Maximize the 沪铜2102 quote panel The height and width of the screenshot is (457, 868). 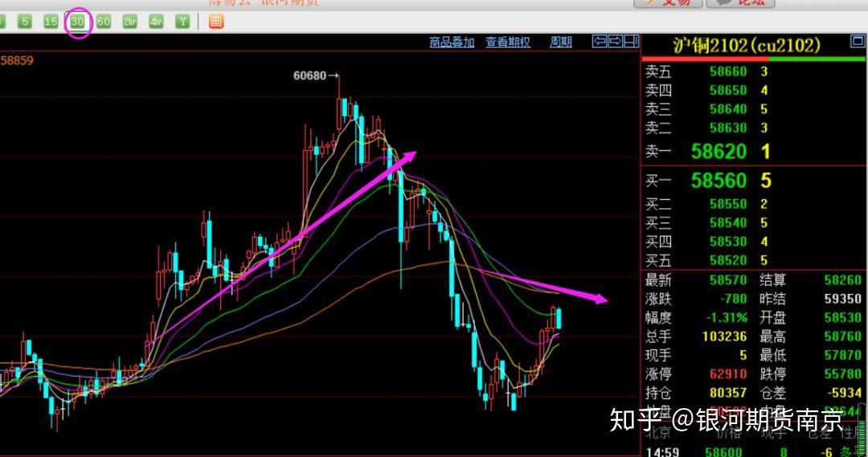pos(858,42)
